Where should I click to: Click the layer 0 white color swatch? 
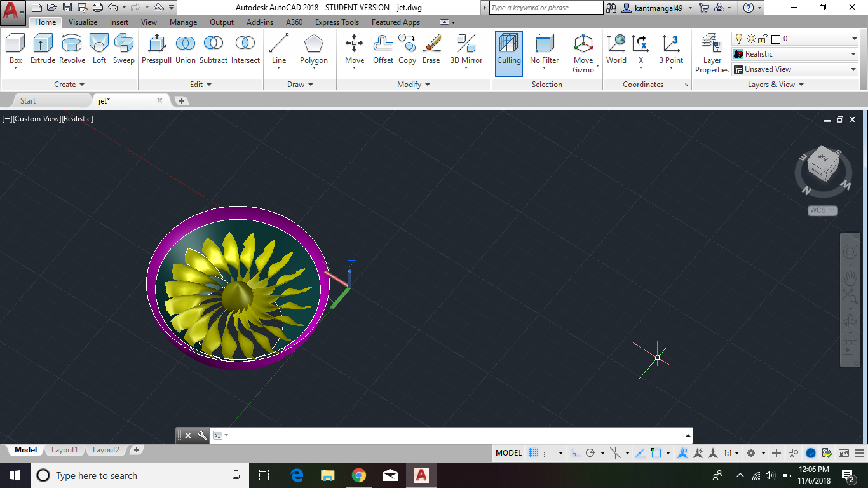776,39
